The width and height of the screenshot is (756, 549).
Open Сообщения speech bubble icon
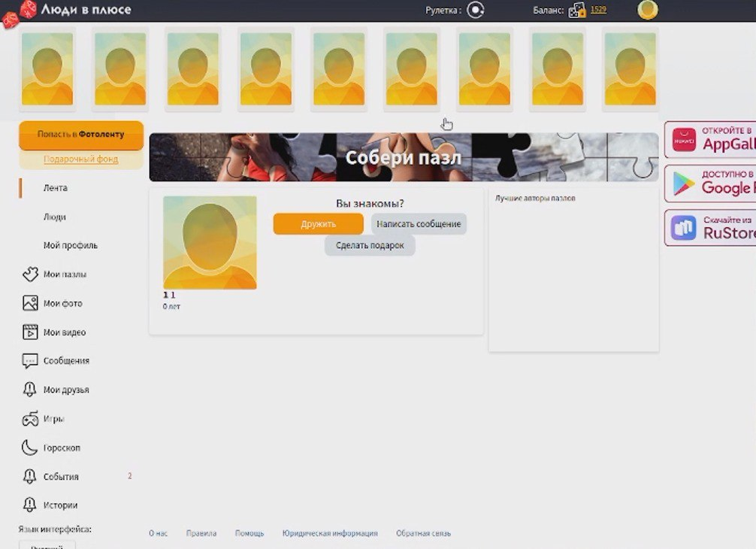pos(30,361)
